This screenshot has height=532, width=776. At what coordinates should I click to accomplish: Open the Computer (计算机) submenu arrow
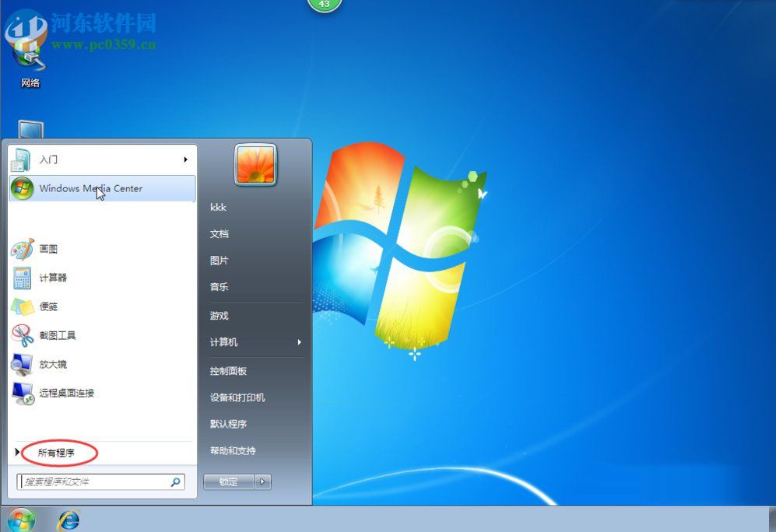pyautogui.click(x=298, y=342)
